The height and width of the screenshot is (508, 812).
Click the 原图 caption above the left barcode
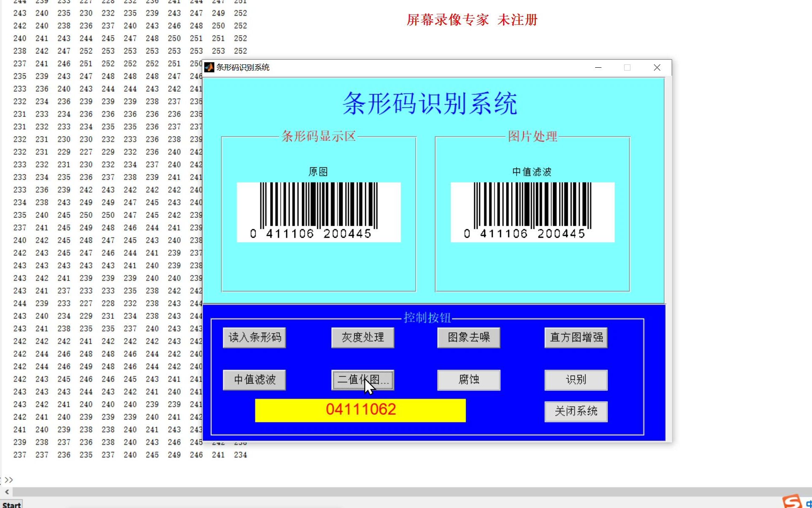coord(318,172)
